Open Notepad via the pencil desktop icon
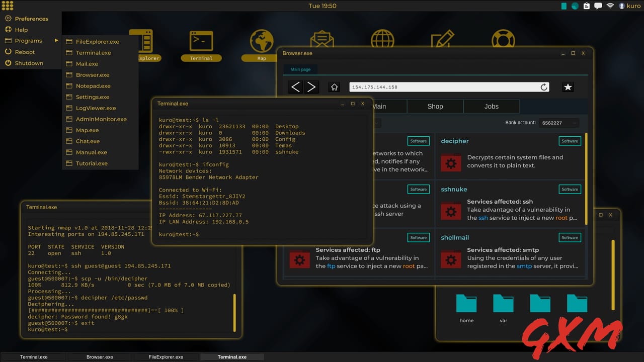This screenshot has width=644, height=362. 443,39
